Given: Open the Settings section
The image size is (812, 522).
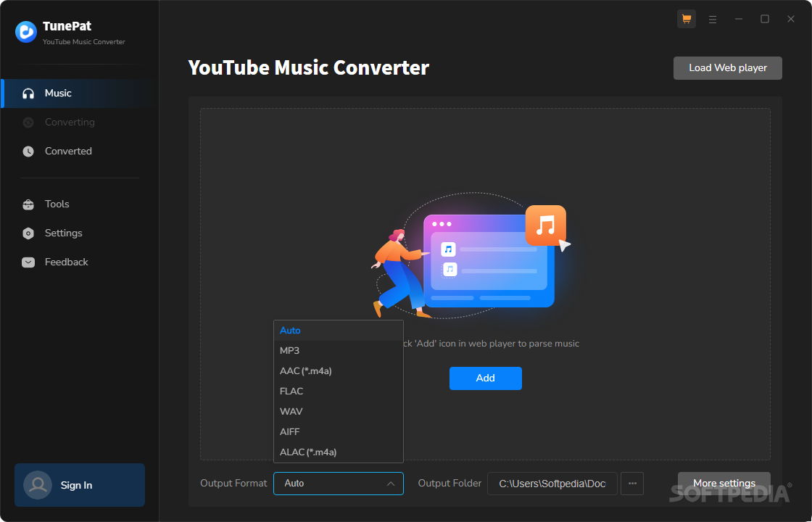Looking at the screenshot, I should [80, 233].
